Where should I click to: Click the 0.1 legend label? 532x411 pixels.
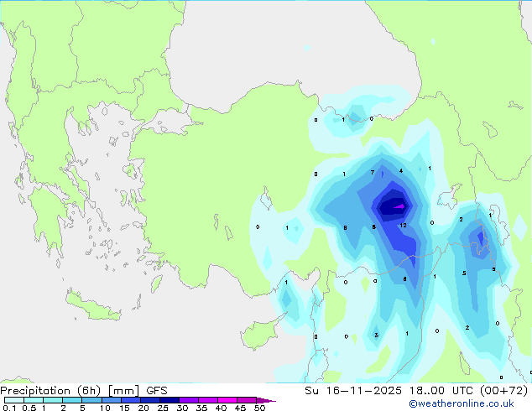point(9,408)
